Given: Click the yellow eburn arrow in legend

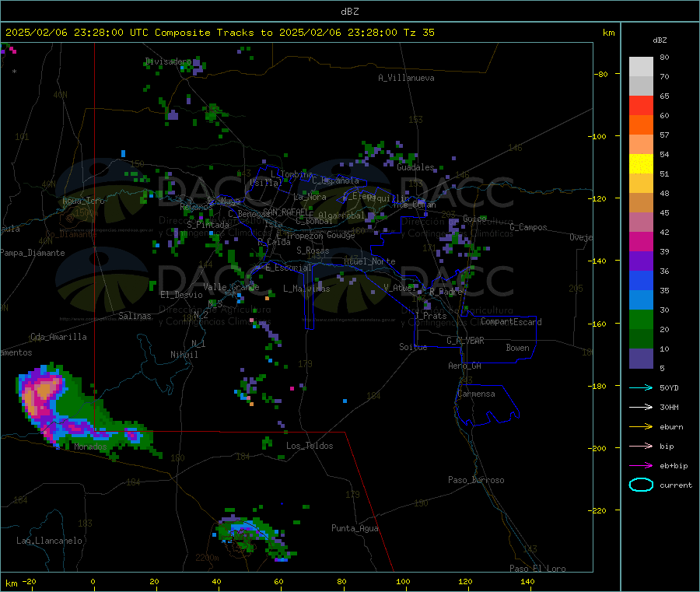Looking at the screenshot, I should pos(641,427).
